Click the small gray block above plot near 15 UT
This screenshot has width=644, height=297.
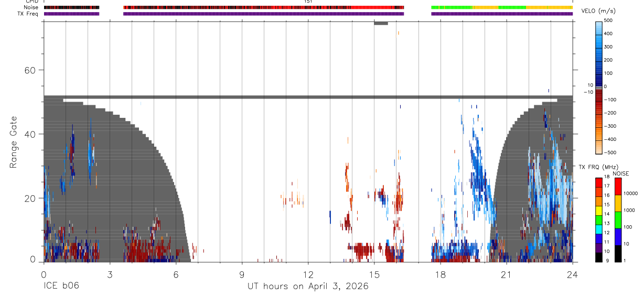381,23
